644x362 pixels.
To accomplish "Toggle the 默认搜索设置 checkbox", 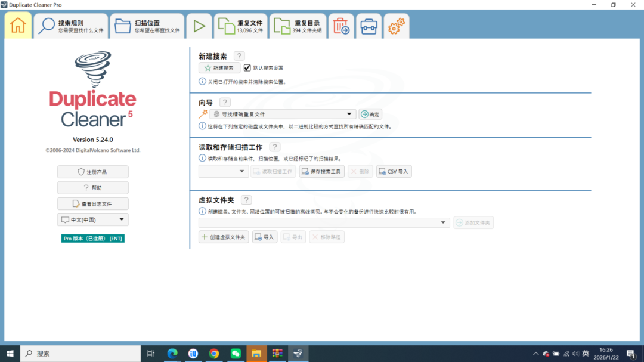I will tap(247, 68).
